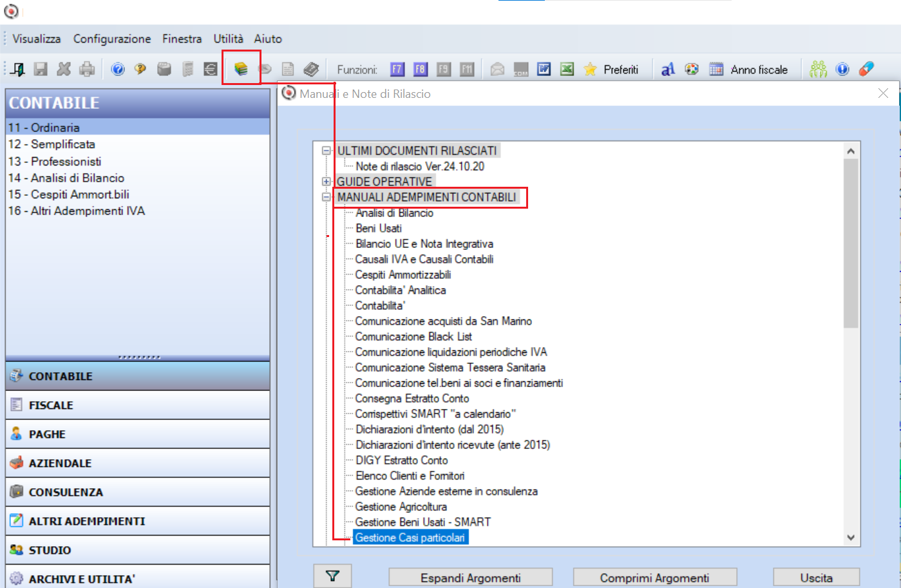This screenshot has height=588, width=901.
Task: Click scroll up arrow of tree list
Action: click(851, 151)
